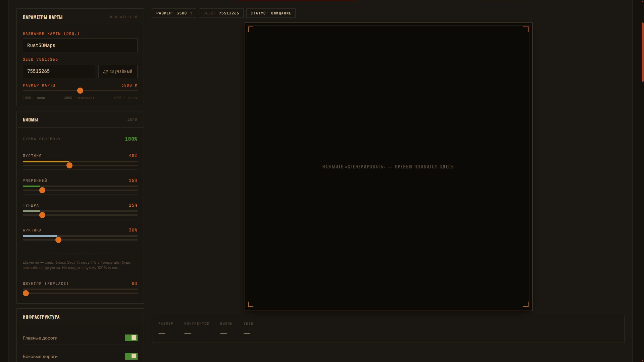Click the Биомы stat in summary bar
This screenshot has width=644, height=362.
click(x=226, y=328)
